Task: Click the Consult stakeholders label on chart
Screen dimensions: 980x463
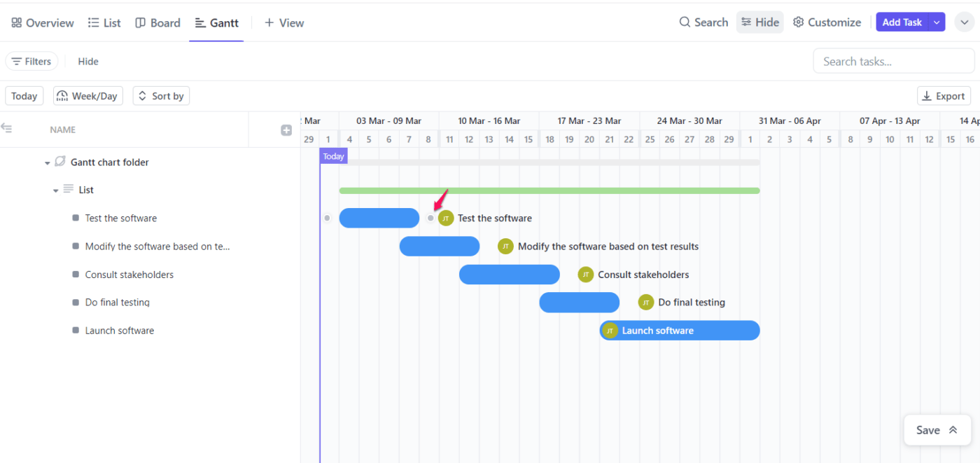Action: [643, 275]
